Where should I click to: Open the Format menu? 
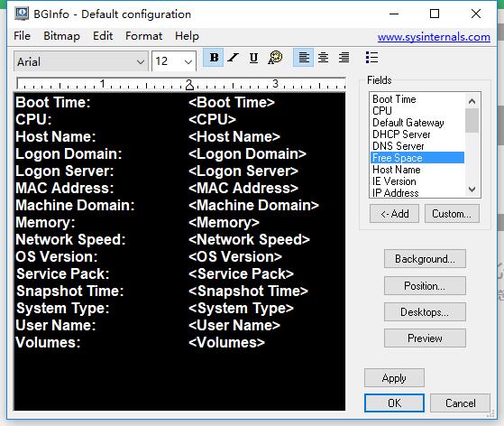[x=143, y=36]
